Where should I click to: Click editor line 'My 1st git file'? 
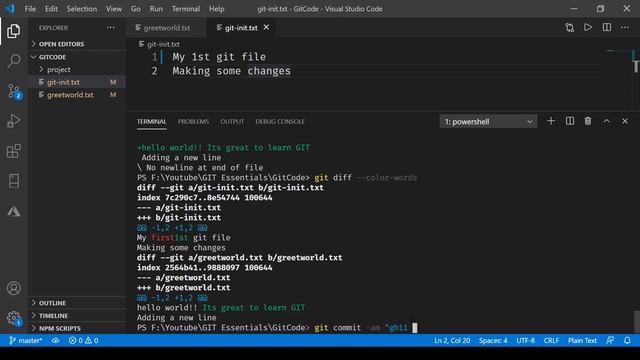click(x=219, y=57)
